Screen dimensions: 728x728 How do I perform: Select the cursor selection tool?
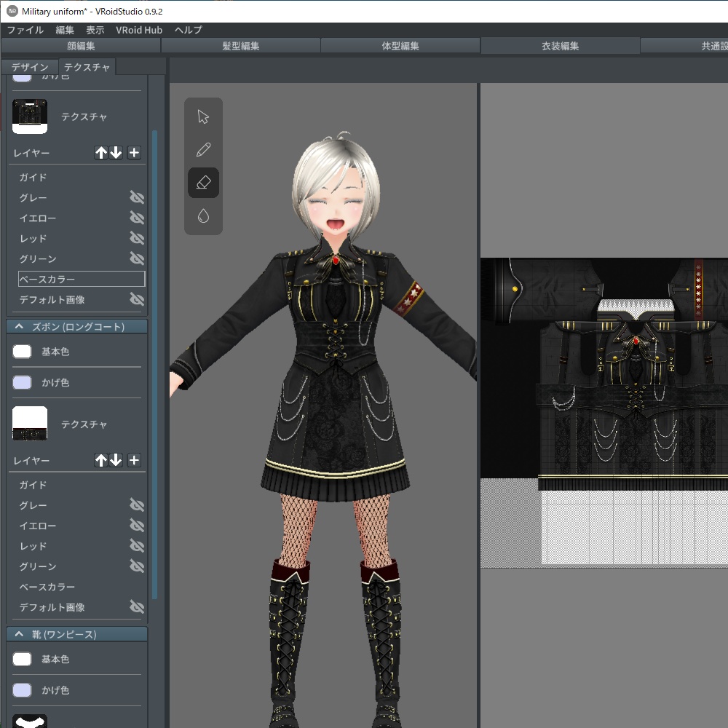point(203,116)
